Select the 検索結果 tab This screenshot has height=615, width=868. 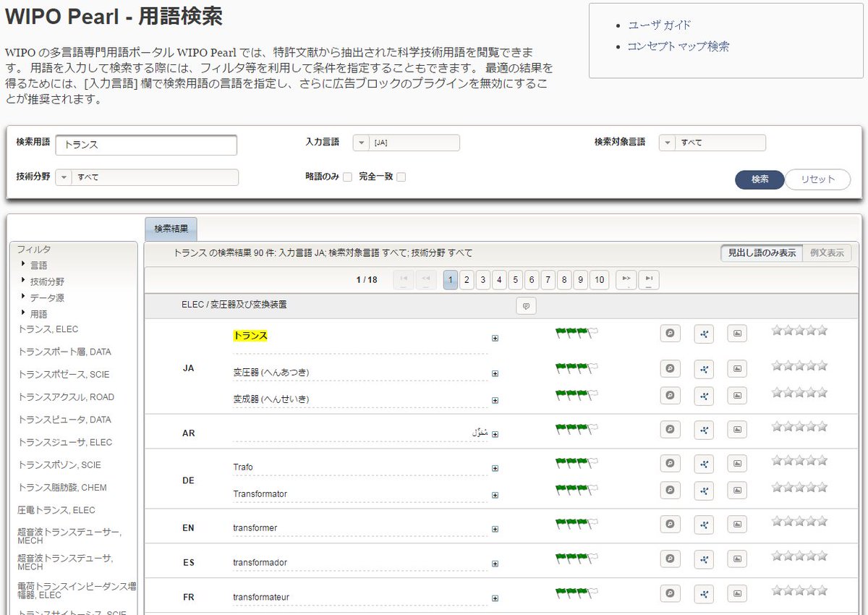[171, 229]
